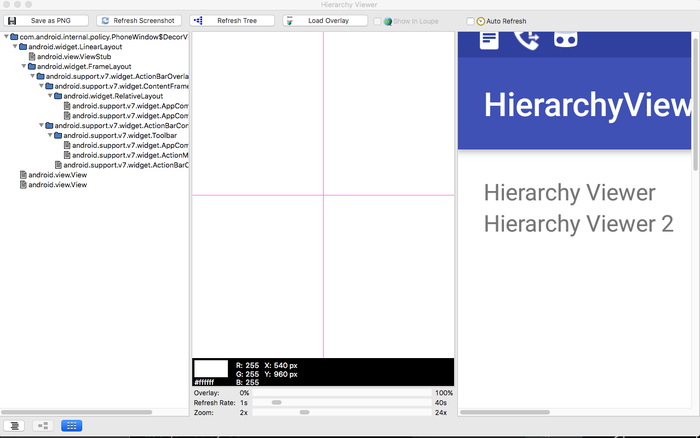Click folder icon of v7.widget.Toolbar

[x=58, y=135]
